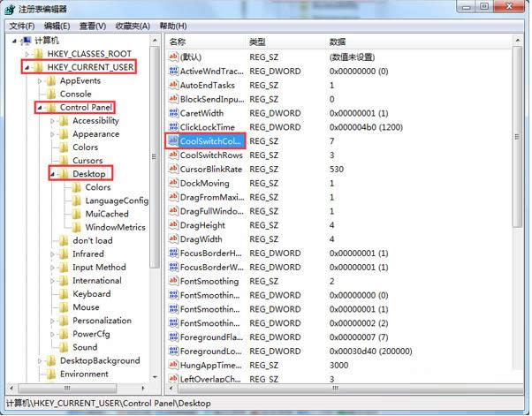Open the 编辑(E) menu
Viewport: 532px width, 416px height.
[x=57, y=26]
